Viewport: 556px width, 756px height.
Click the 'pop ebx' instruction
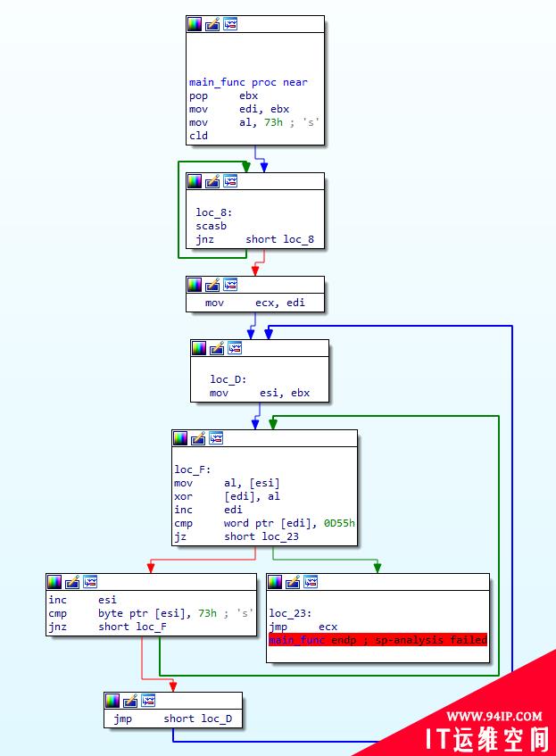point(224,96)
